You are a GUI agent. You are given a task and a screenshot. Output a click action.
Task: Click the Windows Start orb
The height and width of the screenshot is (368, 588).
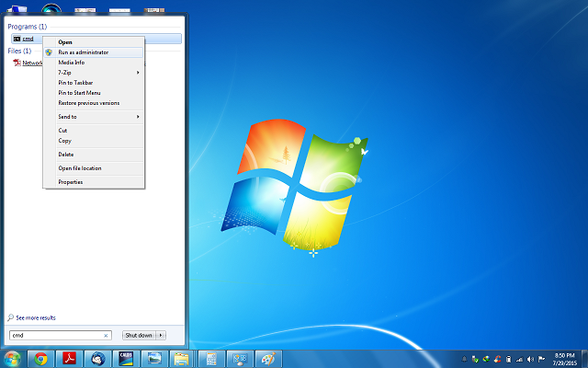(12, 359)
